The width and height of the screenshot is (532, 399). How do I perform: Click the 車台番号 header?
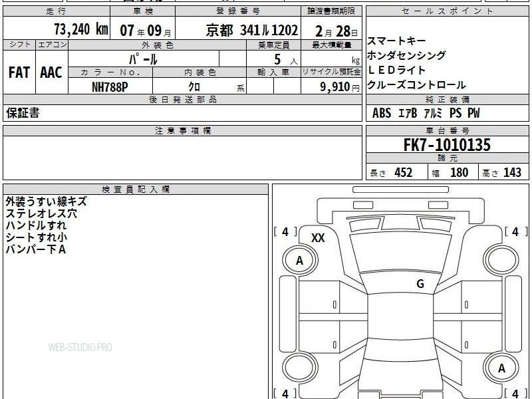pos(447,130)
